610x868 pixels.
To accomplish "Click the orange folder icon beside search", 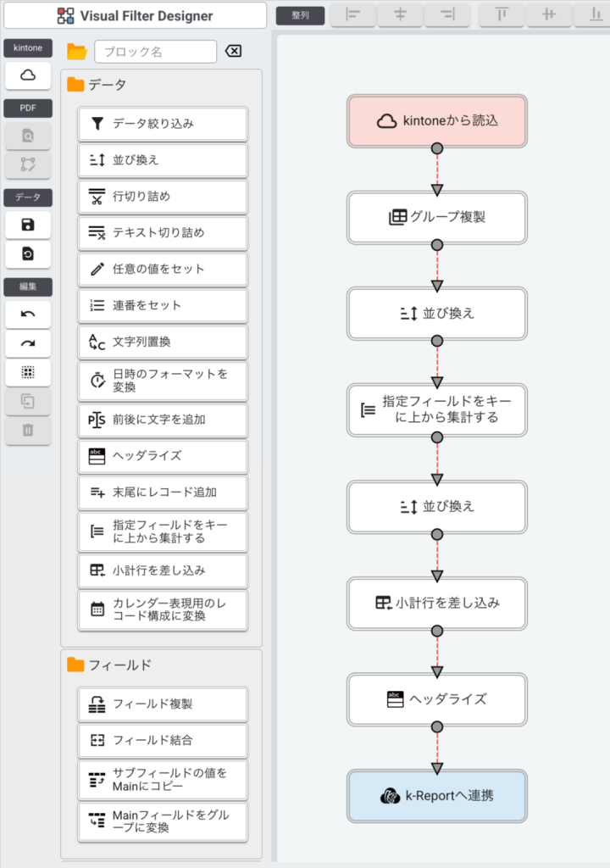I will (77, 52).
